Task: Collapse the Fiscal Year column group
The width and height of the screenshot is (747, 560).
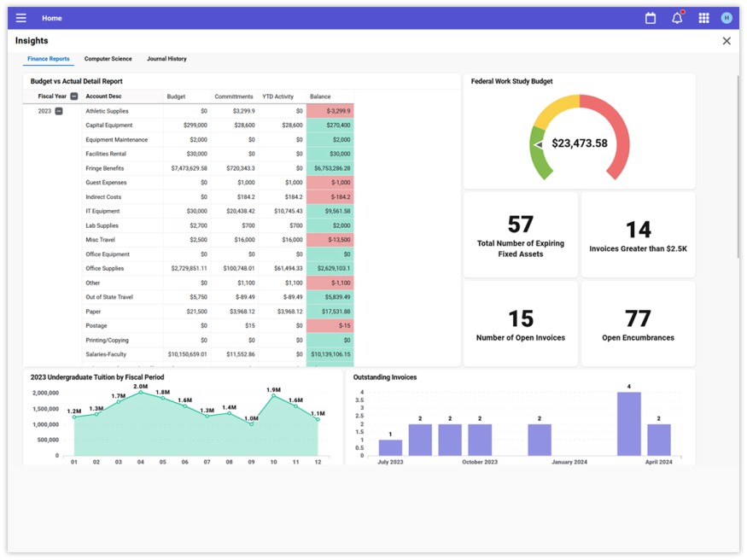Action: coord(74,96)
